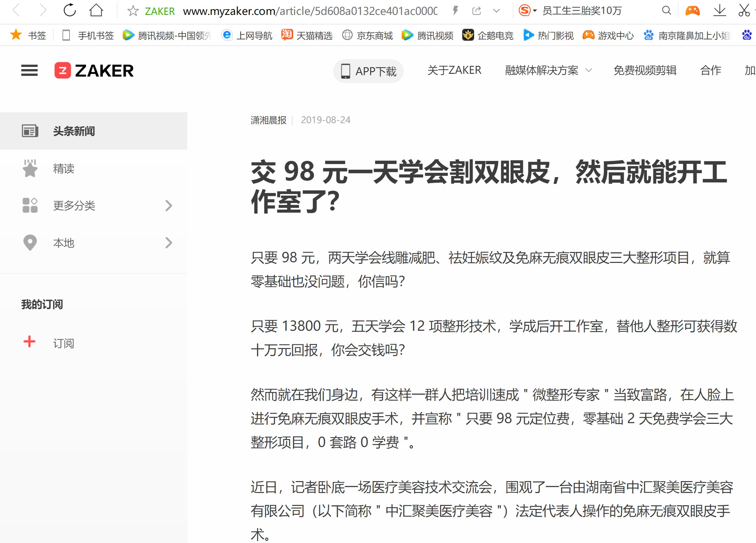The height and width of the screenshot is (543, 756).
Task: Click the article date 2019-08-24
Action: tap(326, 120)
